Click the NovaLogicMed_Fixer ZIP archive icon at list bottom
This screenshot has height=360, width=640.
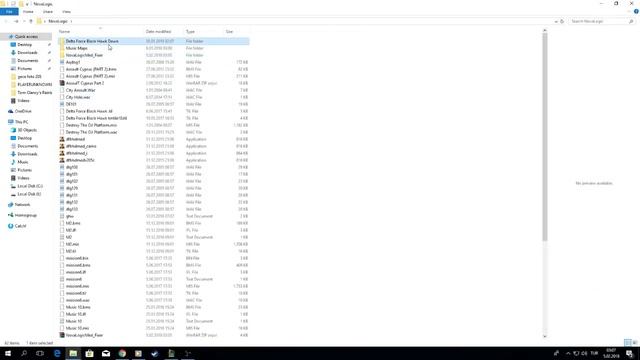click(62, 335)
